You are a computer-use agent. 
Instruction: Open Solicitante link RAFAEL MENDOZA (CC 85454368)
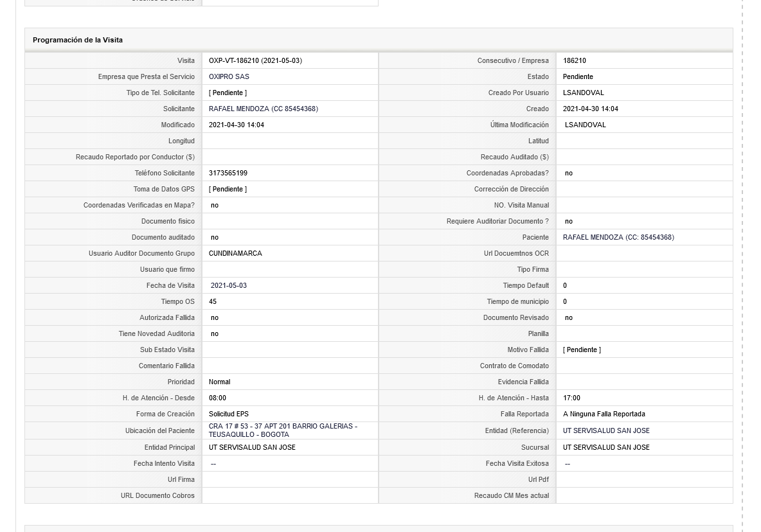263,109
